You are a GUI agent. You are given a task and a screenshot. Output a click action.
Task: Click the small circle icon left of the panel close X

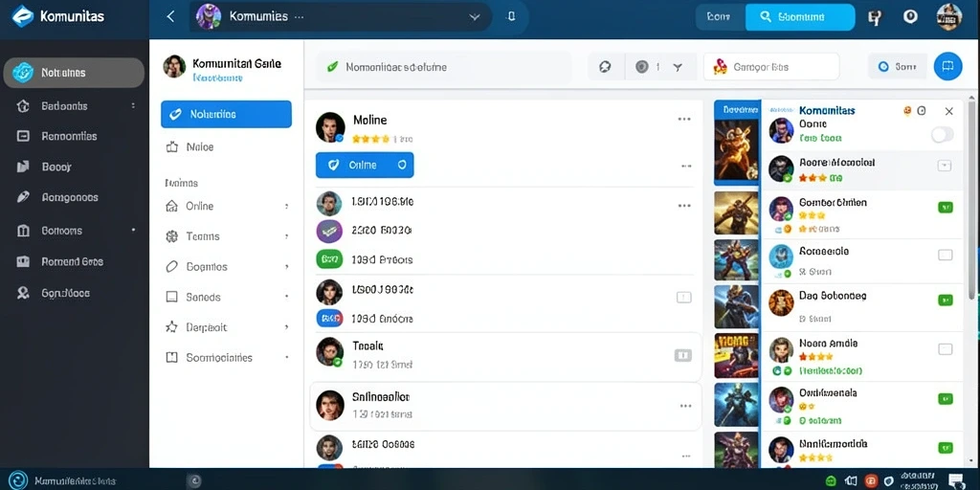(922, 111)
